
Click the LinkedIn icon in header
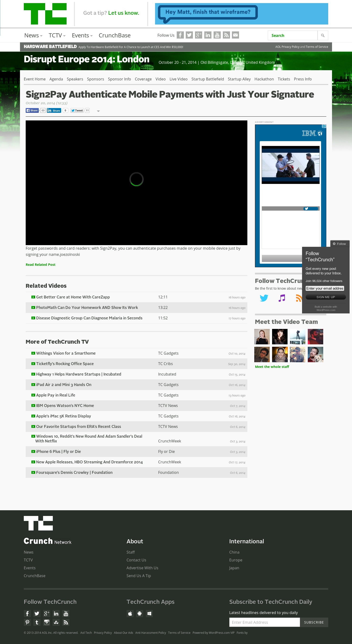pos(208,35)
